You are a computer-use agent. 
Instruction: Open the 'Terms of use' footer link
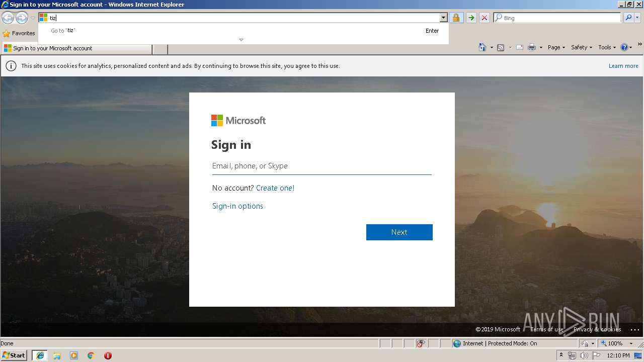(x=546, y=329)
